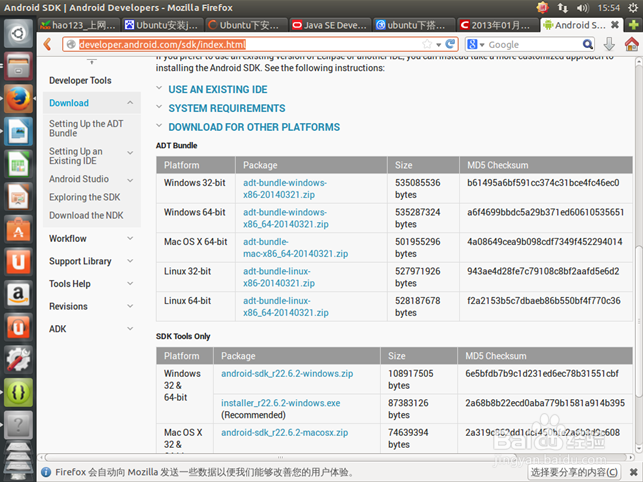Open Download the NDK sidebar link

(86, 215)
